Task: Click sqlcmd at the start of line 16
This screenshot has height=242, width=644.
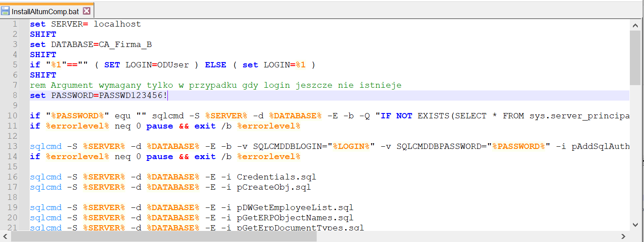Action: point(46,177)
